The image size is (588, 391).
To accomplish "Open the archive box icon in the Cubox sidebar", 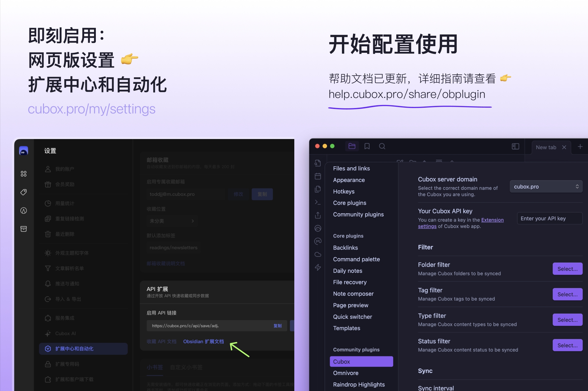I will point(24,229).
